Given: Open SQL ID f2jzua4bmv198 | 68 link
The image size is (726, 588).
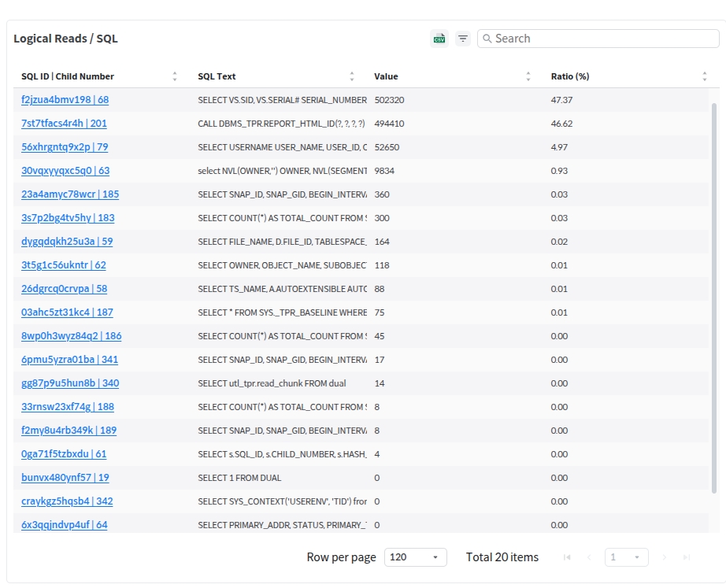Looking at the screenshot, I should click(x=65, y=100).
